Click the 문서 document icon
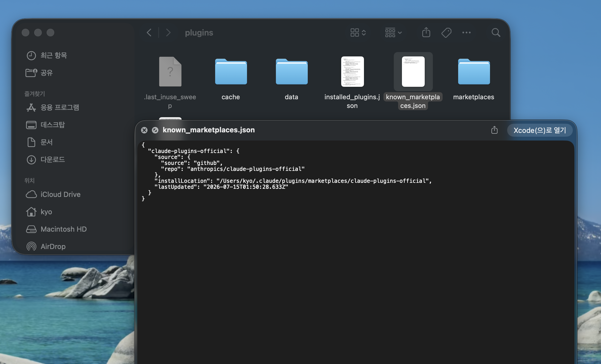 31,142
